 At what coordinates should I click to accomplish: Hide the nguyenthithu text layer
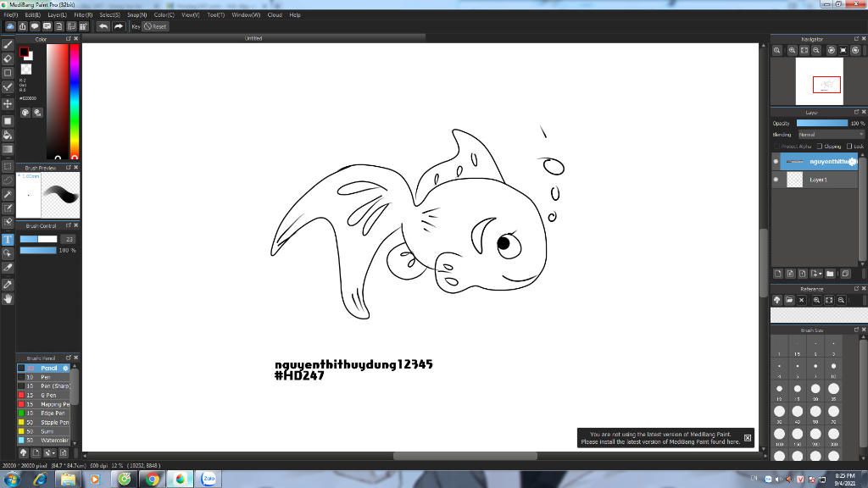click(x=776, y=162)
